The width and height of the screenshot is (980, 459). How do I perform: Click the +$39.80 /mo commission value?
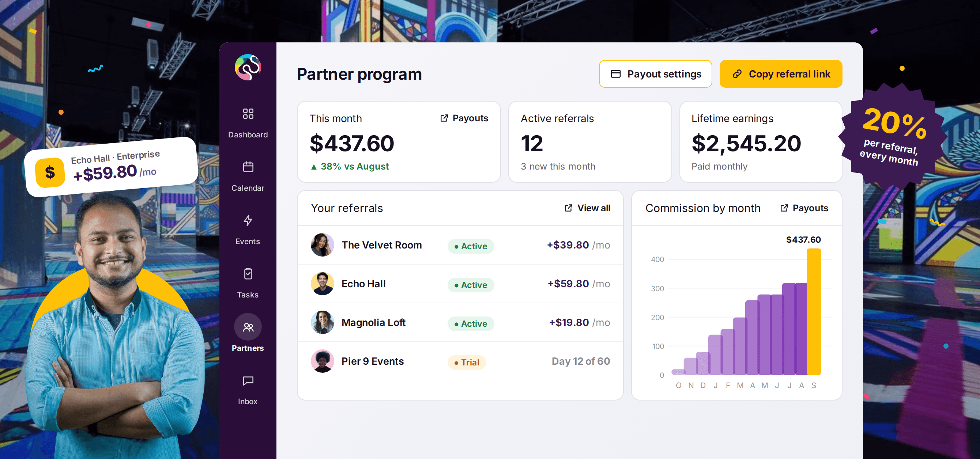578,245
